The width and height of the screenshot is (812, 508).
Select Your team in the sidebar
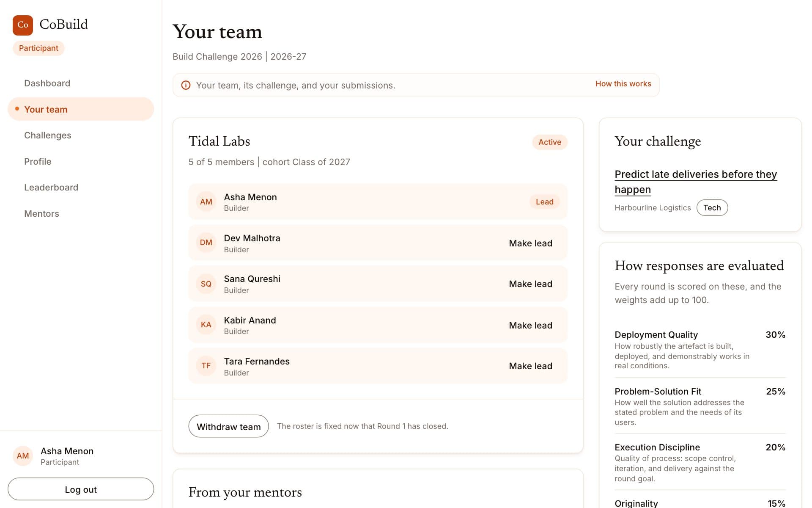pos(81,109)
